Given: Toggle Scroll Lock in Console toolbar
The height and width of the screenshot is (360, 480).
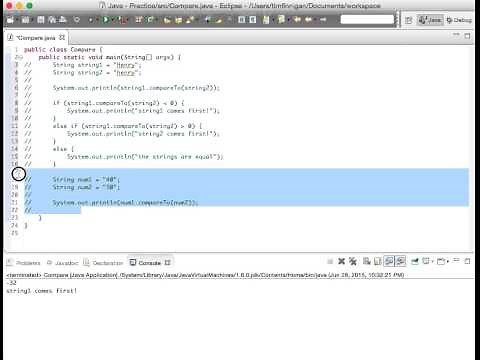Looking at the screenshot, I should (x=378, y=261).
